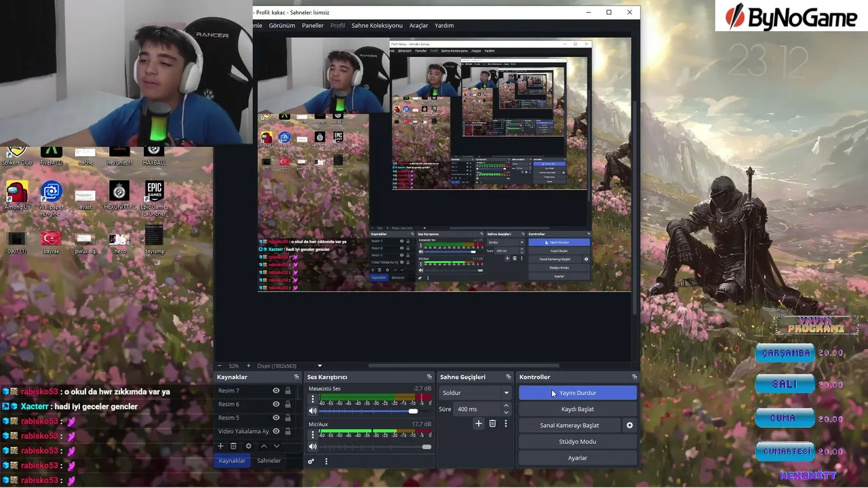Open the Araçlar menu
The image size is (868, 488).
(x=419, y=26)
